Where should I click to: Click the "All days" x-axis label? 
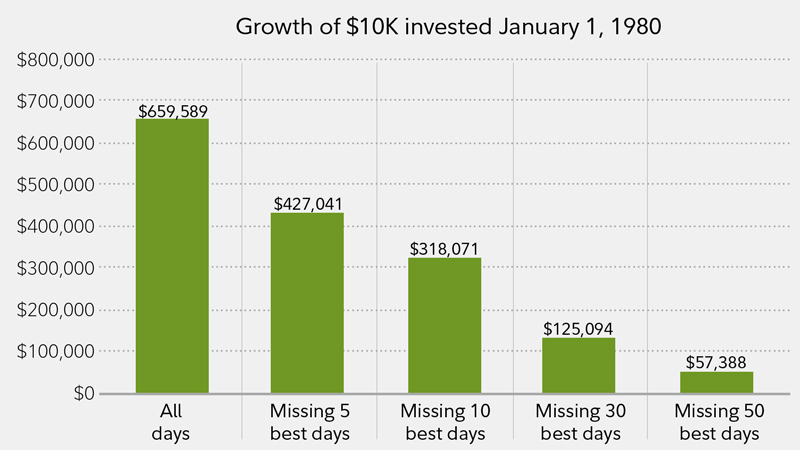point(172,422)
